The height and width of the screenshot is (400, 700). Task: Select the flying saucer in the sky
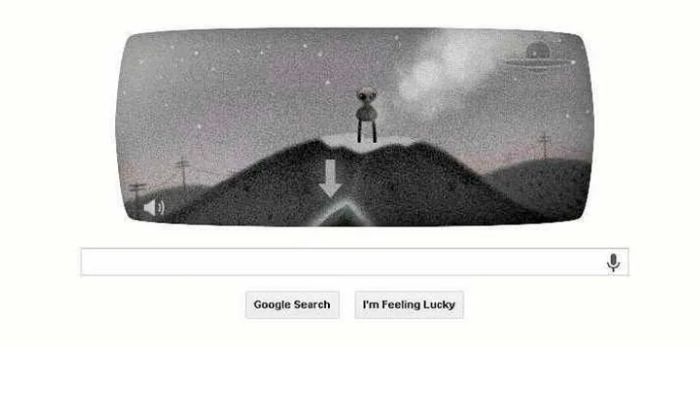[x=538, y=58]
